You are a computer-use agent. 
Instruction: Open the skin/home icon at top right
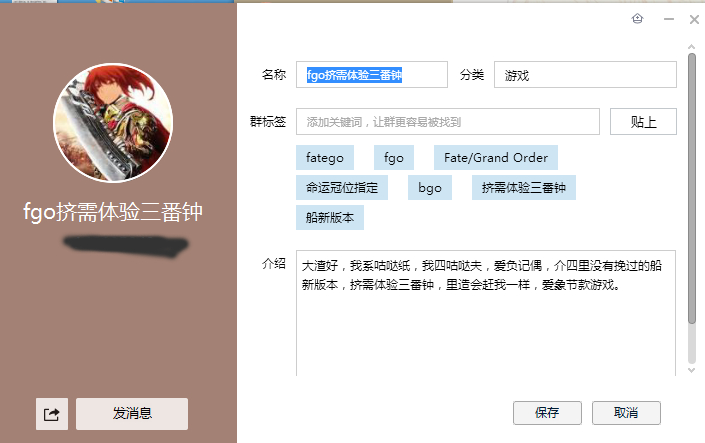point(637,19)
